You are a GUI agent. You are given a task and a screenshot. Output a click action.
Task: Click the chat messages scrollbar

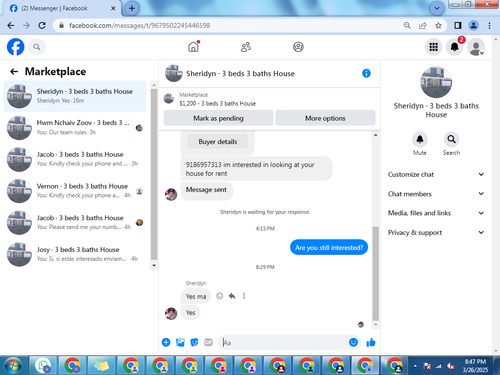coord(376,273)
